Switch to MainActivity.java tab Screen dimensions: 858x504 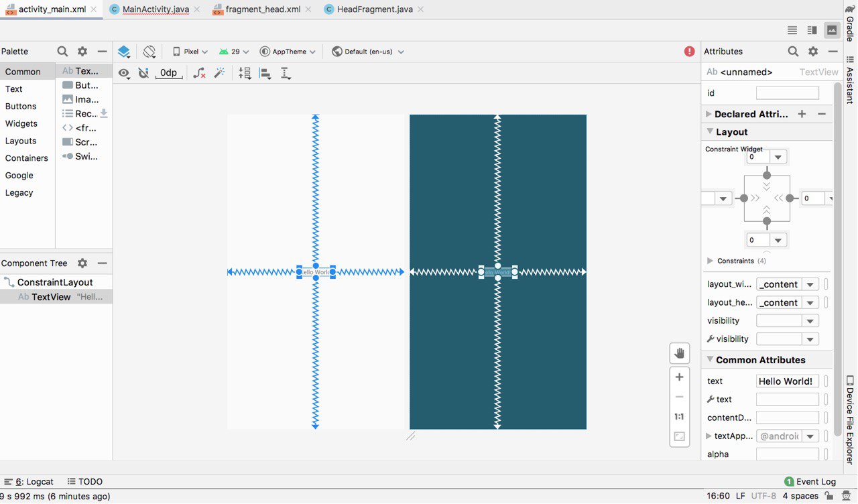coord(154,9)
